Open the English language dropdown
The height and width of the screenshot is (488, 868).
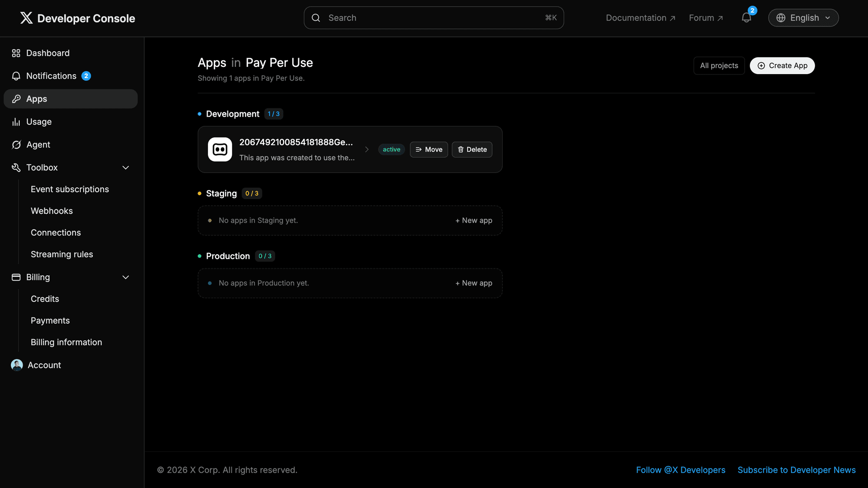pos(803,18)
